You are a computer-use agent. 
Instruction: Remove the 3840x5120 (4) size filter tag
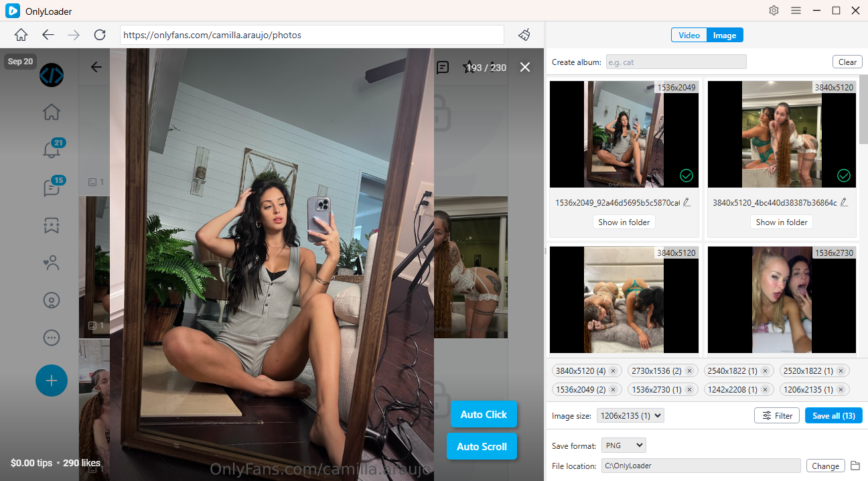click(x=613, y=370)
